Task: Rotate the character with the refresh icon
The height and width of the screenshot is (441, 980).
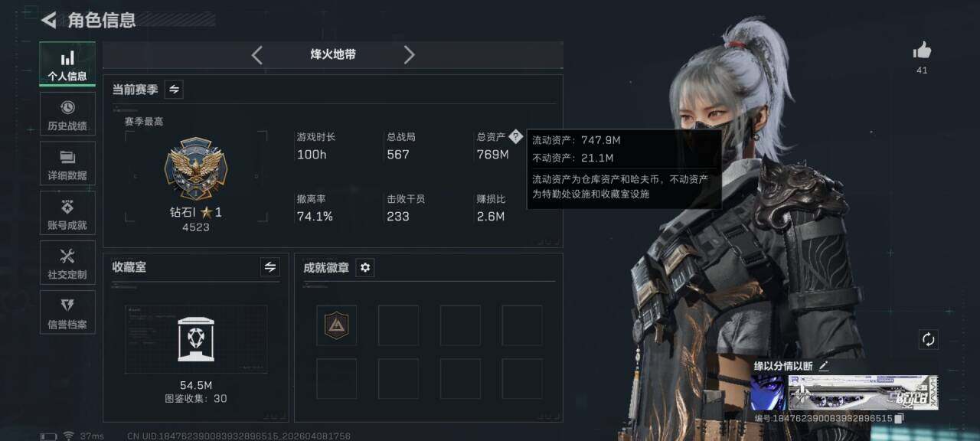Action: (x=929, y=339)
